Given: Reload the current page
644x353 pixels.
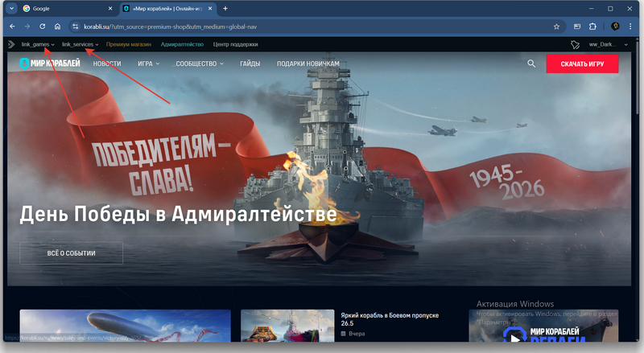Looking at the screenshot, I should click(x=43, y=27).
